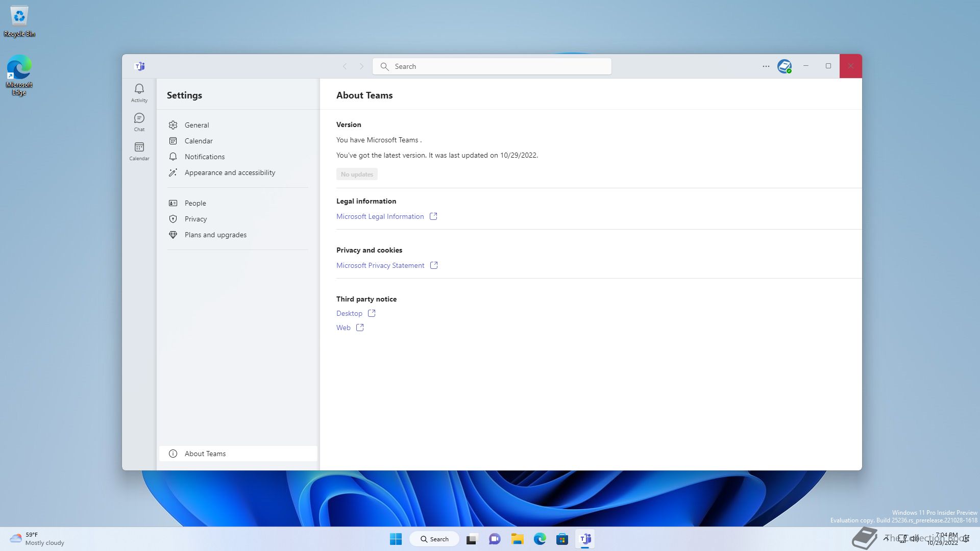This screenshot has height=551, width=980.
Task: Go forward using the right arrow
Action: click(361, 66)
